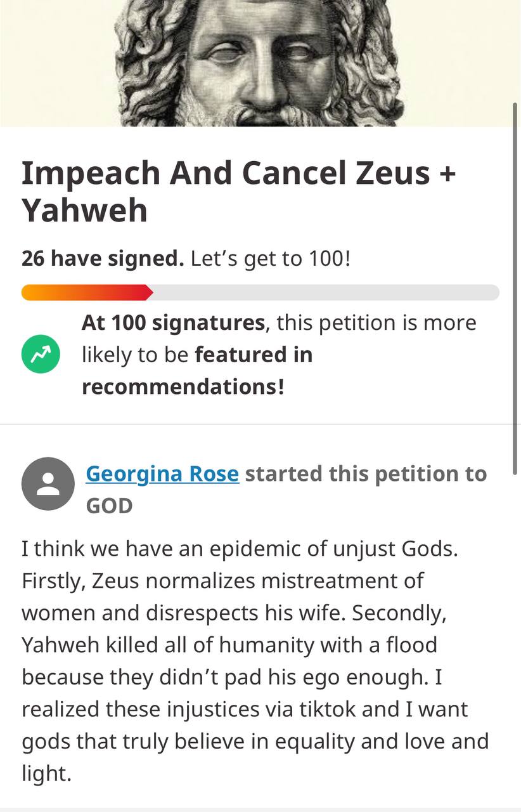This screenshot has width=521, height=812.
Task: Click the last word 'light.' of the description
Action: pos(46,773)
